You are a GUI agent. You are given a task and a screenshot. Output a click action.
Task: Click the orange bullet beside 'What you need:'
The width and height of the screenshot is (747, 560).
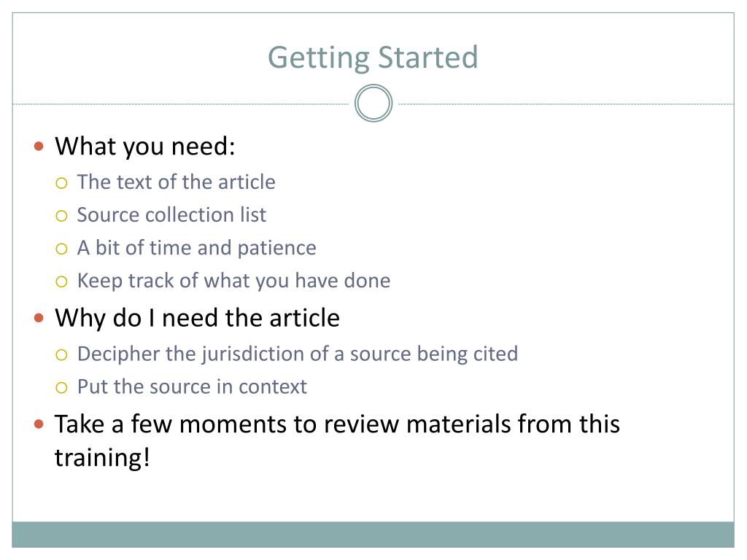39,146
